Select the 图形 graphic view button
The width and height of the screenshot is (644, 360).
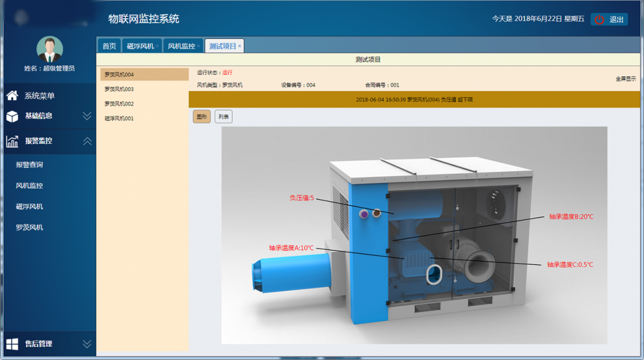click(201, 116)
